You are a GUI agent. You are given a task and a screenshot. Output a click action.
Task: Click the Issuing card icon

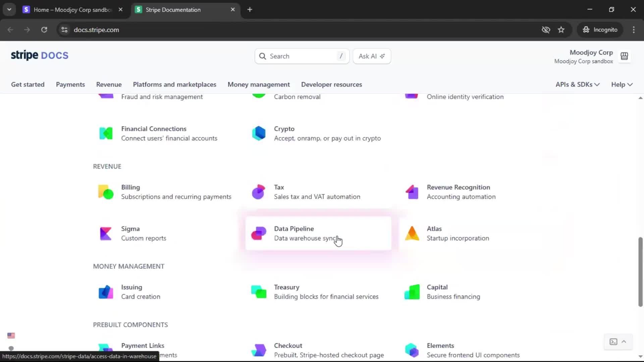tap(106, 292)
